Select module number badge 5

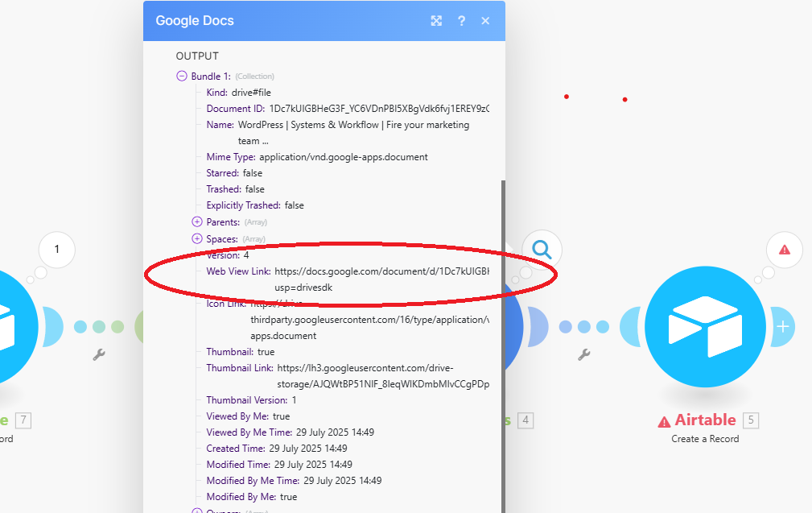pos(751,420)
